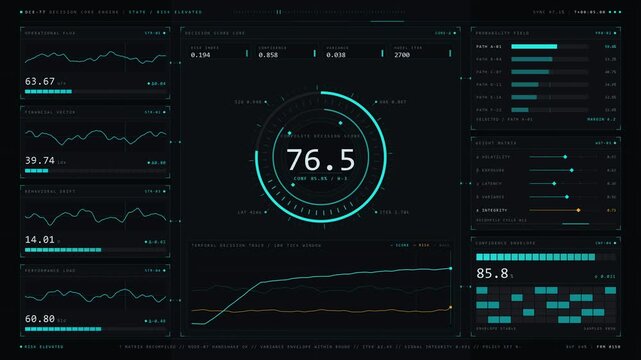Click the Behavioral Drift value 14.01
The width and height of the screenshot is (641, 360).
pyautogui.click(x=40, y=240)
